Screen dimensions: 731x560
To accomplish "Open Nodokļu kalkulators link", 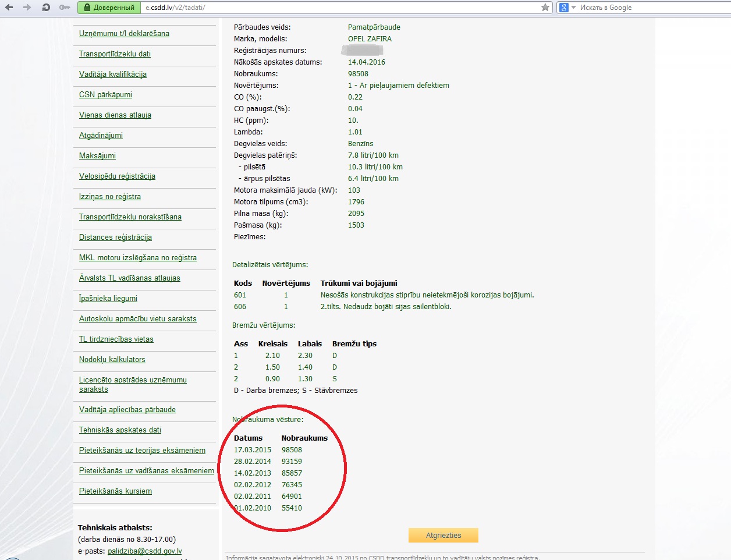I will (x=112, y=360).
